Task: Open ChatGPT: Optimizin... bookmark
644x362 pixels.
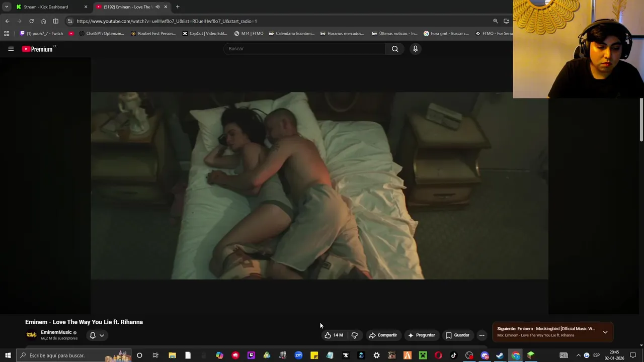Action: (x=101, y=34)
